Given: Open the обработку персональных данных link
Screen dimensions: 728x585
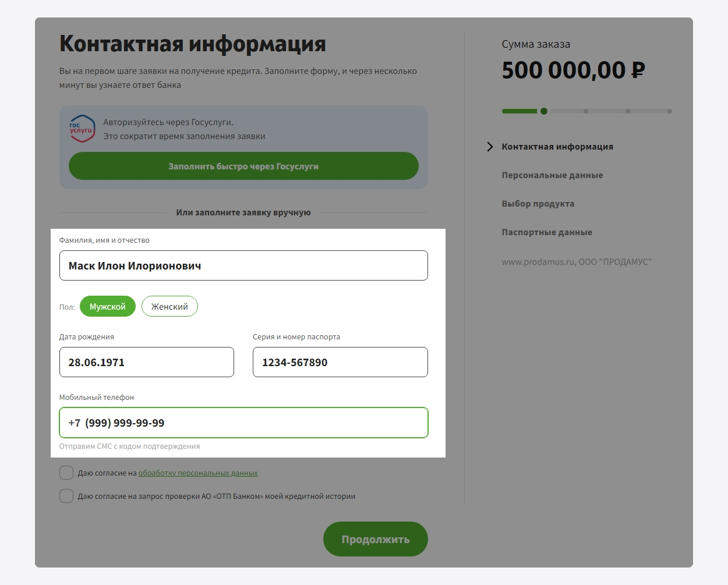Looking at the screenshot, I should point(198,473).
